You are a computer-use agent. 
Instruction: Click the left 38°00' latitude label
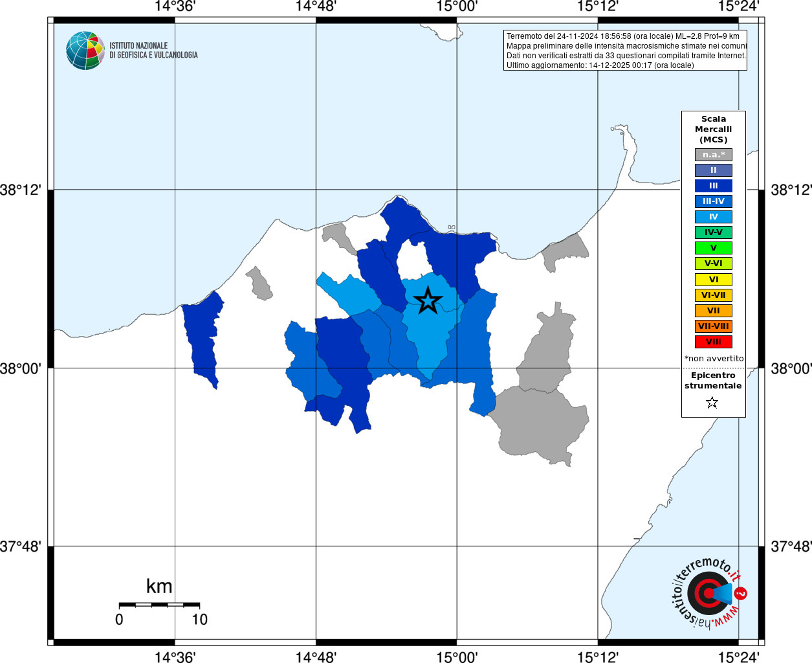coord(21,368)
